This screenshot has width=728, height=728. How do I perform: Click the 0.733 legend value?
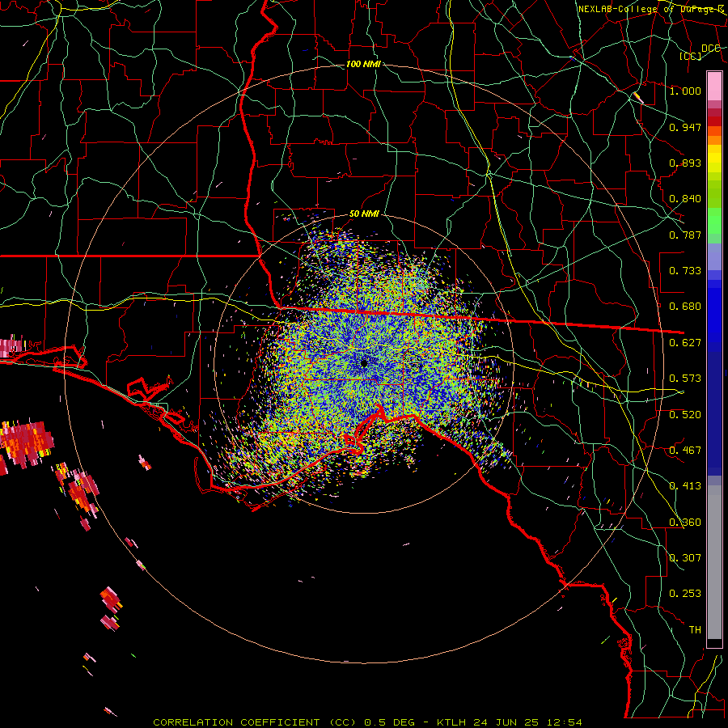(x=685, y=271)
